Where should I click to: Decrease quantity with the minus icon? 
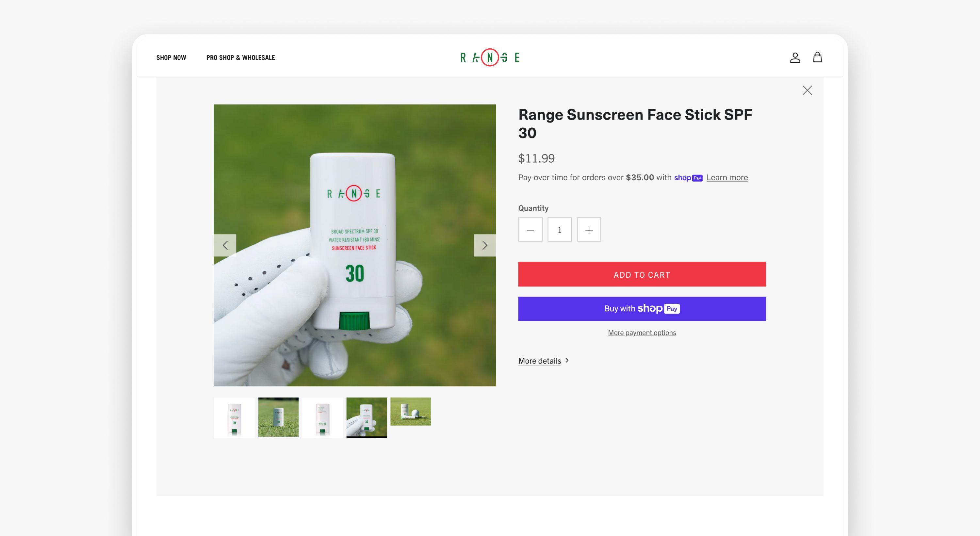pos(530,230)
